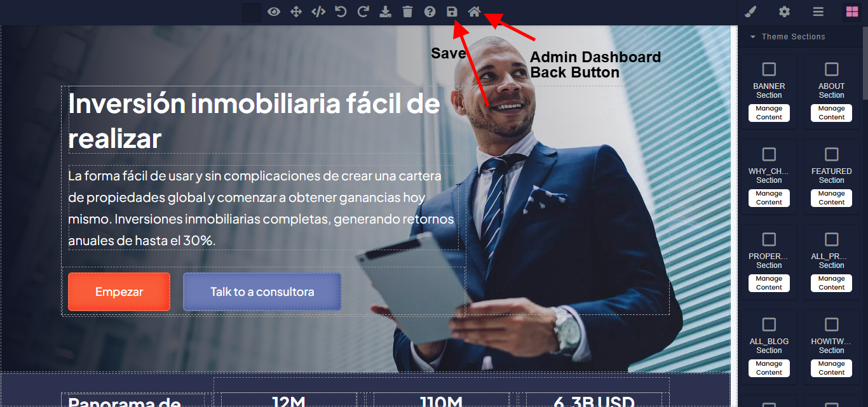The height and width of the screenshot is (407, 868).
Task: Open the help question mark icon
Action: pyautogui.click(x=430, y=11)
